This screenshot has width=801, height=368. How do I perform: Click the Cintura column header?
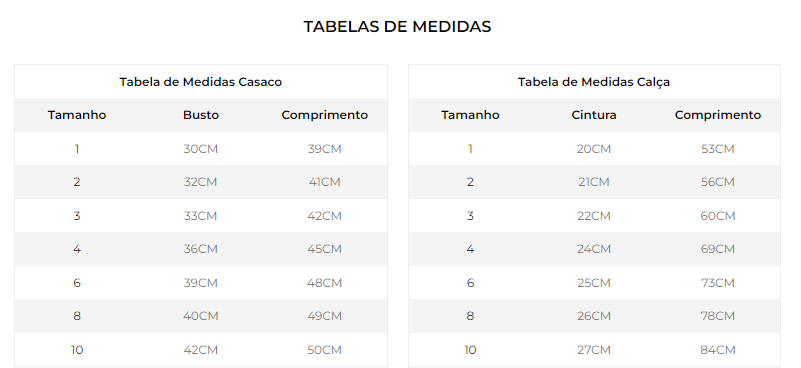(x=594, y=115)
